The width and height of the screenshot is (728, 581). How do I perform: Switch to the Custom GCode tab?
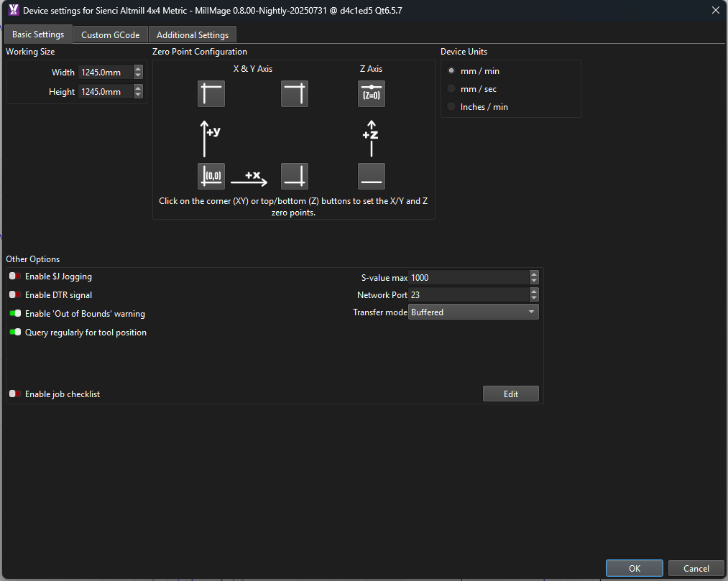(x=110, y=34)
